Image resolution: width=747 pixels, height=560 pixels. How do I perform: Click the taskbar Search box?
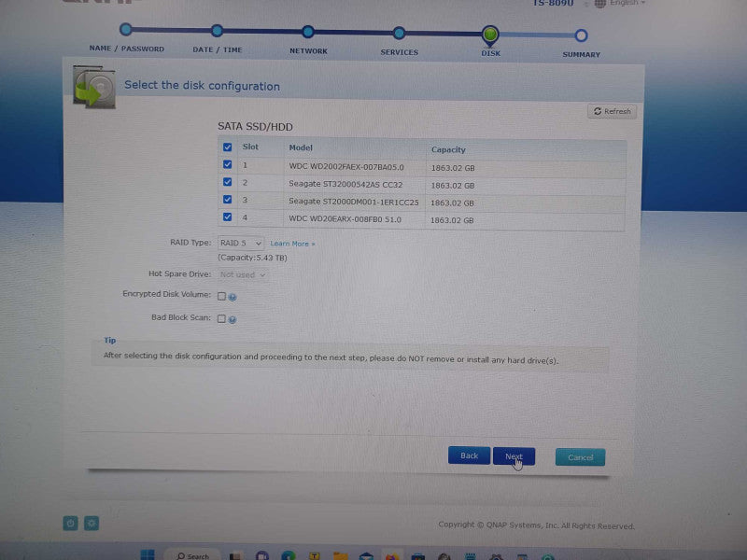[x=192, y=555]
